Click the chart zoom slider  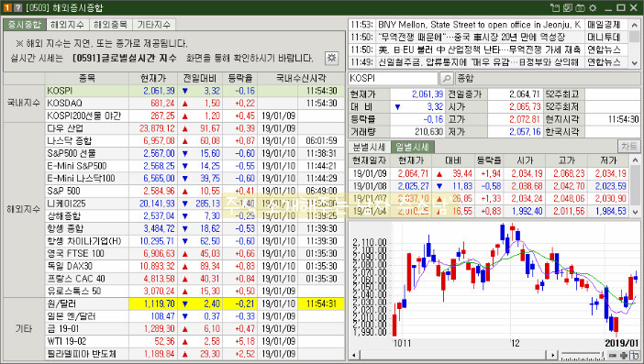(583, 356)
